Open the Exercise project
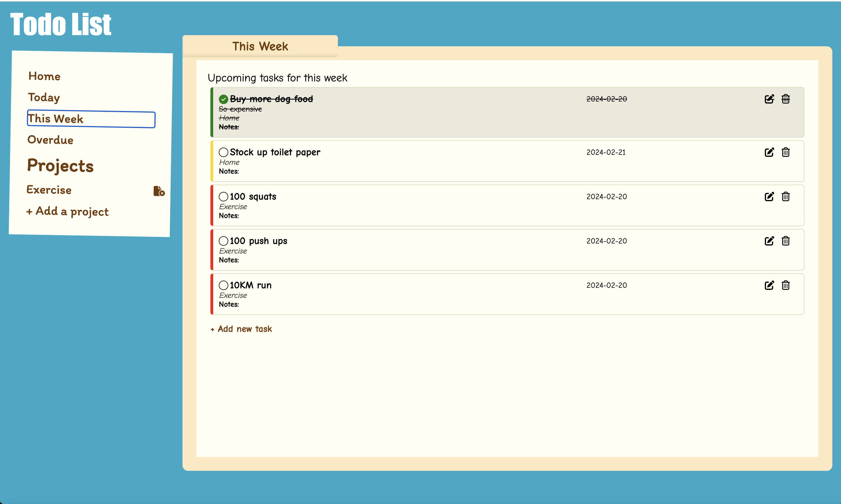Screen dimensions: 841x504 coord(49,190)
